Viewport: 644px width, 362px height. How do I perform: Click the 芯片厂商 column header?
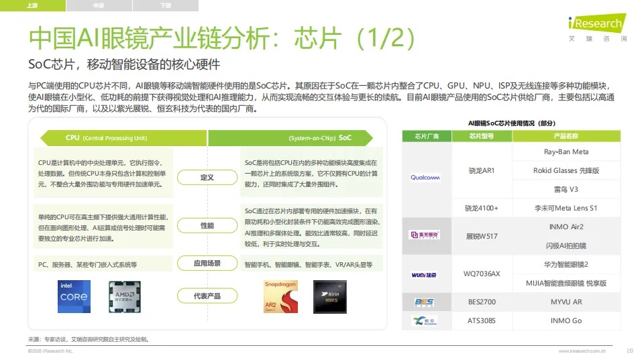pyautogui.click(x=427, y=136)
